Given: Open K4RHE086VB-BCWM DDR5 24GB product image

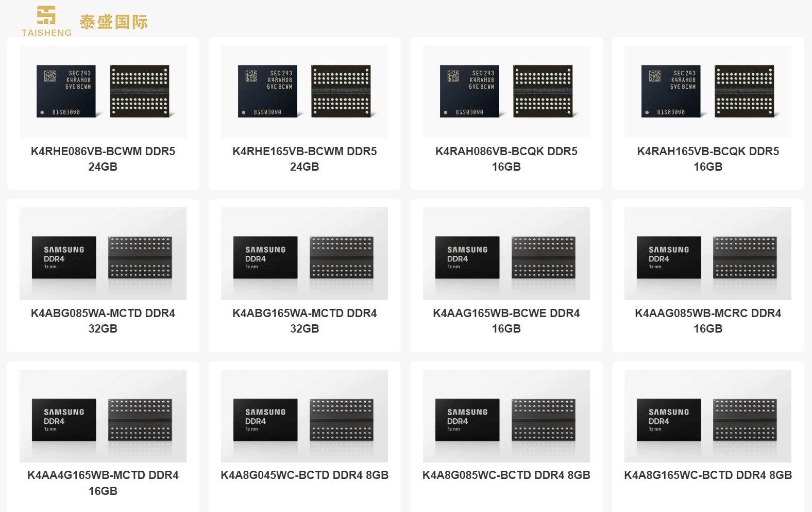Looking at the screenshot, I should tap(103, 91).
